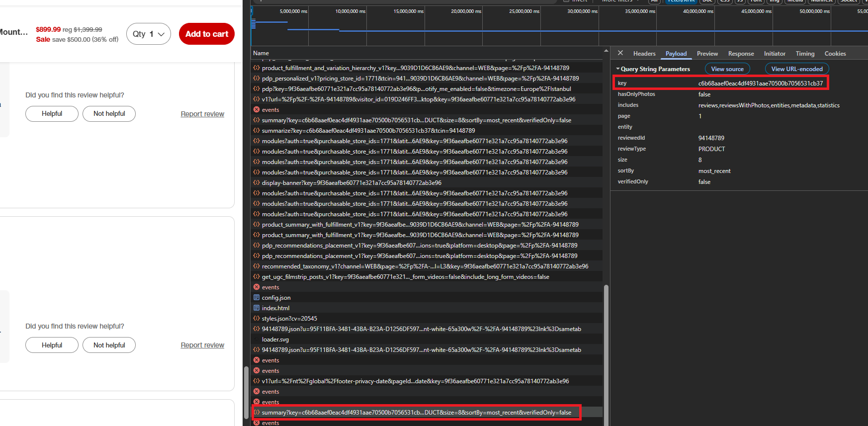The height and width of the screenshot is (426, 868).
Task: Switch to the Initiator tab
Action: [x=775, y=54]
